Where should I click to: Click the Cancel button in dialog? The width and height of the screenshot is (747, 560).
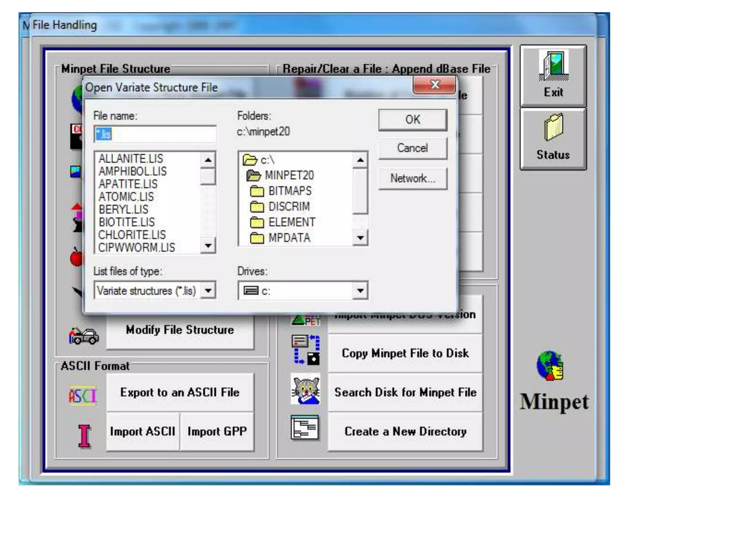point(413,148)
